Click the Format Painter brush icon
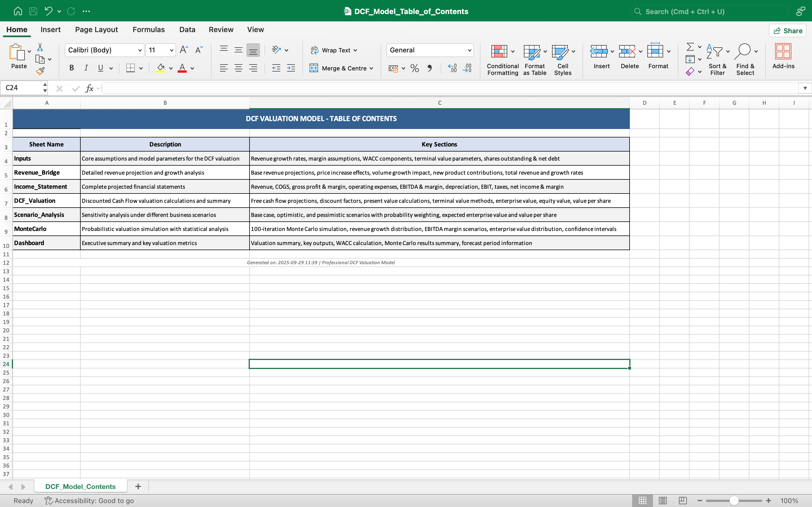This screenshot has height=507, width=812. [40, 71]
